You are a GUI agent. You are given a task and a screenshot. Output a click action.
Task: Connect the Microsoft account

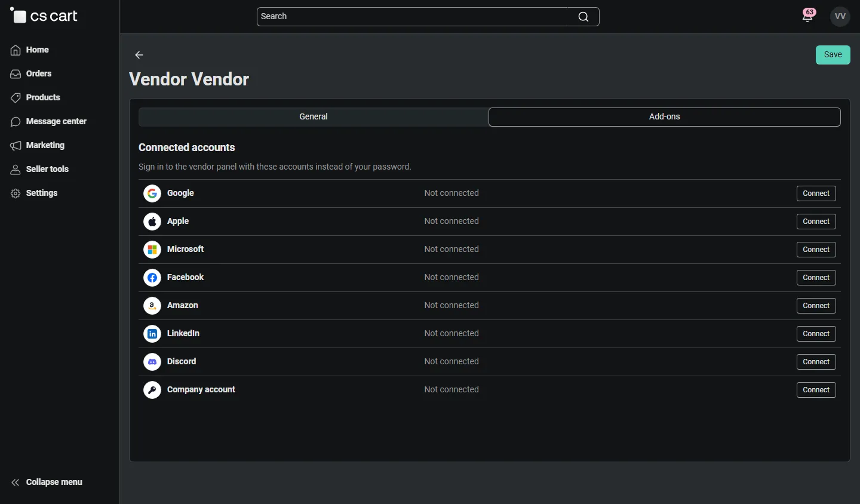(x=816, y=250)
